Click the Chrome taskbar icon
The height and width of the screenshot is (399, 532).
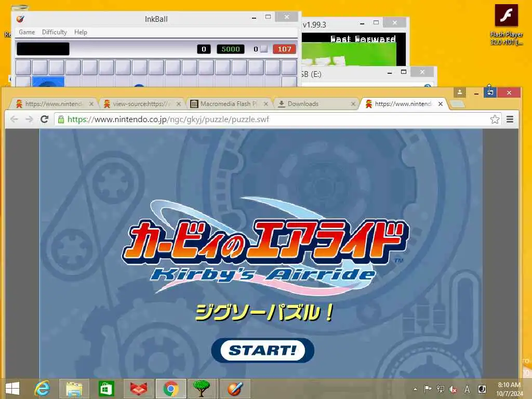point(170,389)
